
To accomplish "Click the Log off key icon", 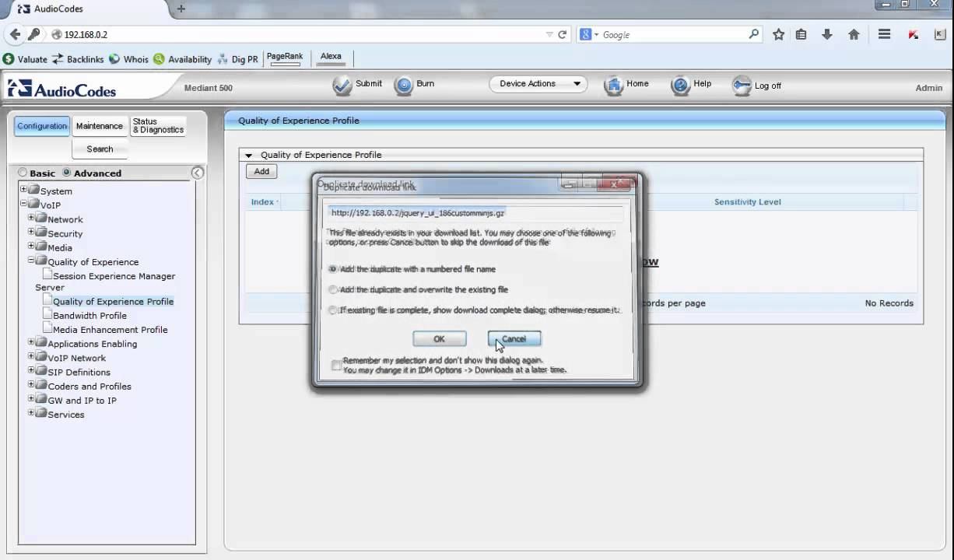I will (742, 86).
